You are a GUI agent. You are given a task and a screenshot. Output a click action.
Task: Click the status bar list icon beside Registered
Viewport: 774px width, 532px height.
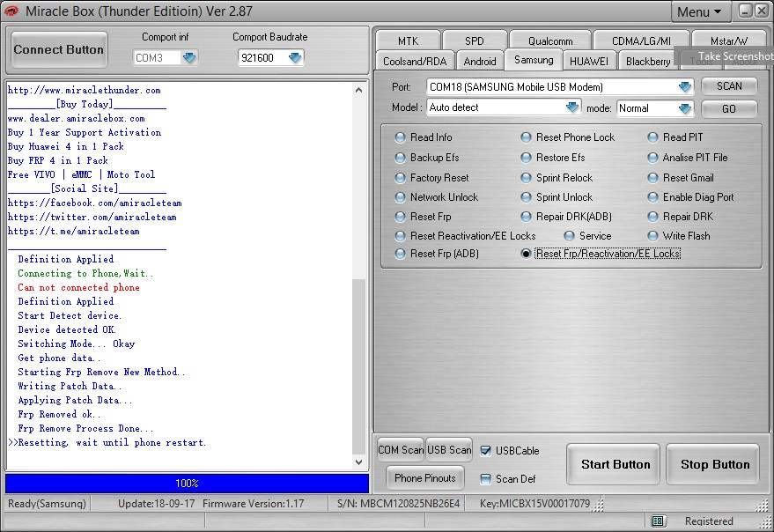(658, 521)
